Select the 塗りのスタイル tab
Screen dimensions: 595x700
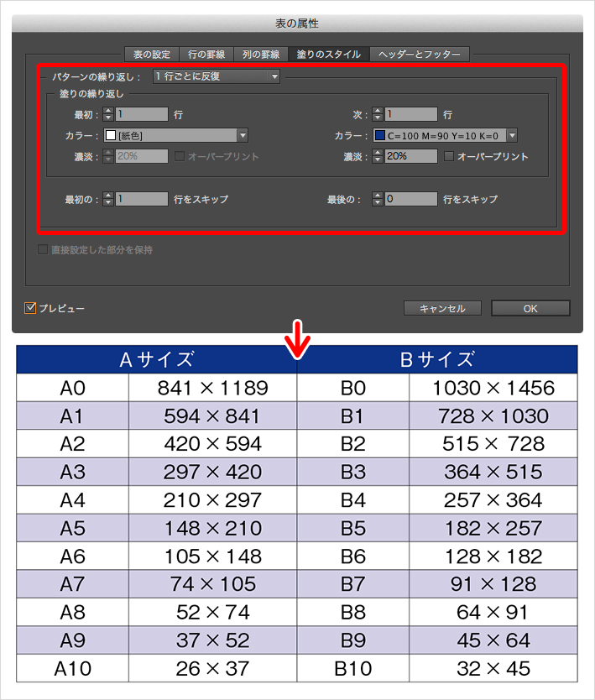329,54
